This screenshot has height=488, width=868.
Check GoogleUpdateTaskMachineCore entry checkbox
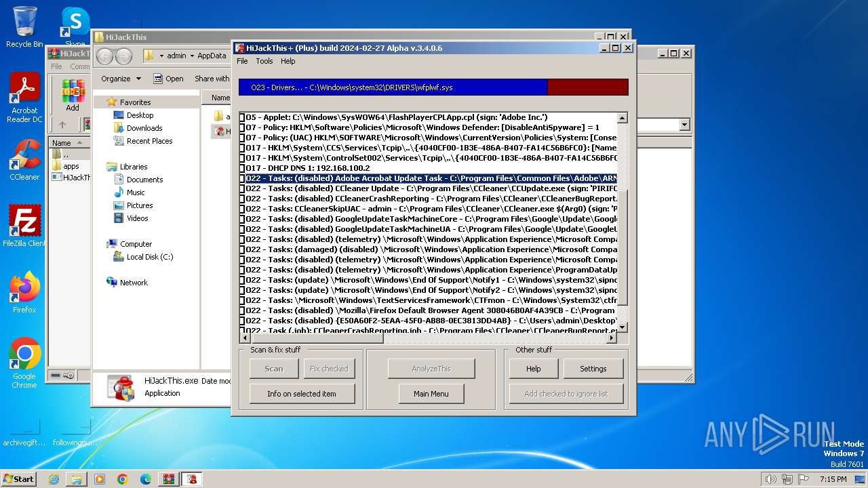tap(242, 219)
